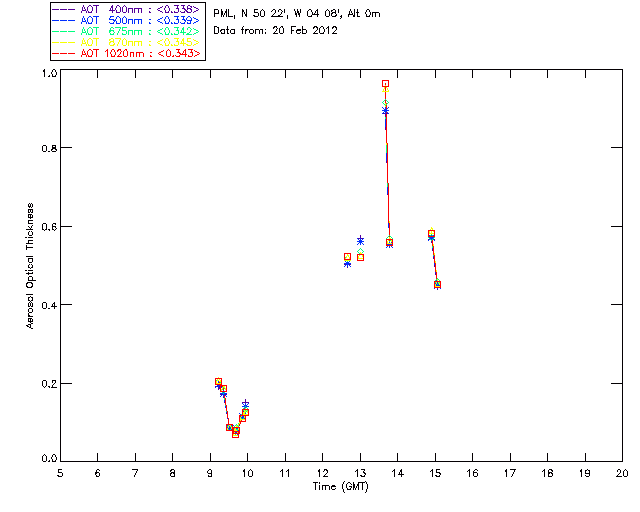Click the x-axis tick label 8
The height and width of the screenshot is (512, 640).
(173, 473)
